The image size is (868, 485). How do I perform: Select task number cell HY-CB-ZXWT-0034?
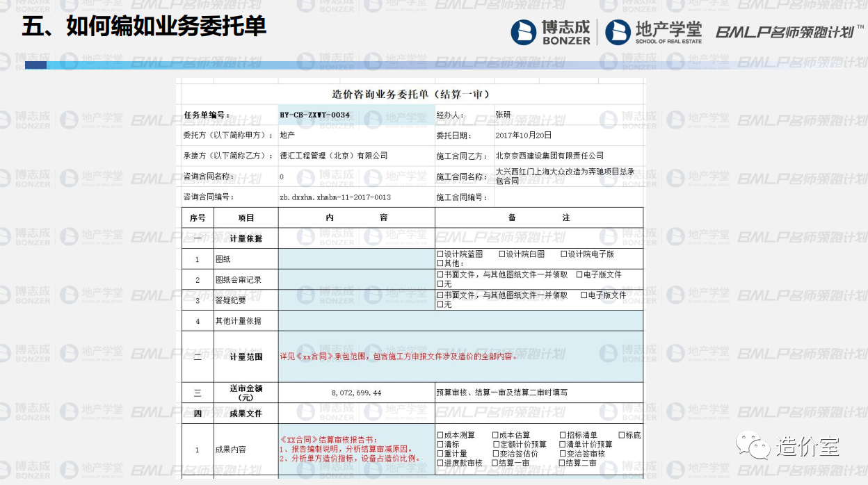pos(356,115)
